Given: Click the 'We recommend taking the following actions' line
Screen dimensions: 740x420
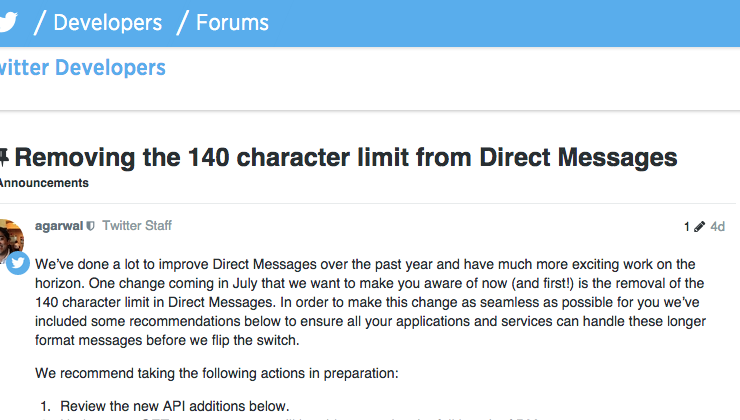Looking at the screenshot, I should coord(216,374).
